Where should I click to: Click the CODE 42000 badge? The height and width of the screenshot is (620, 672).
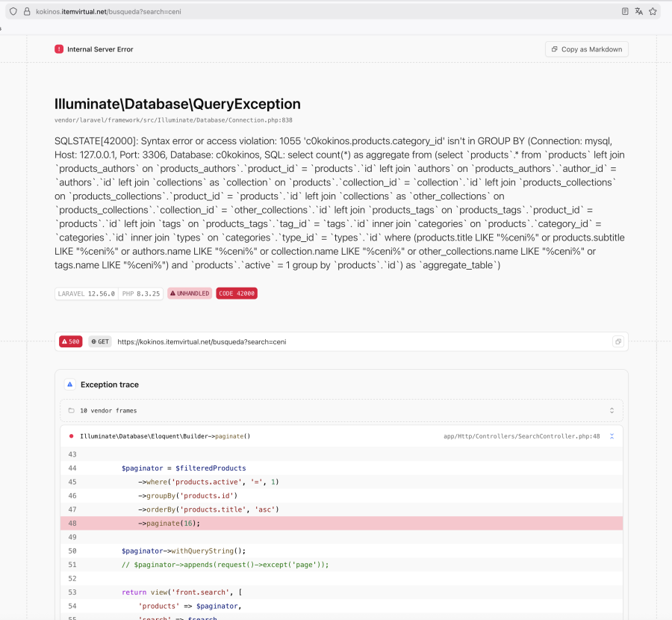[x=237, y=294]
